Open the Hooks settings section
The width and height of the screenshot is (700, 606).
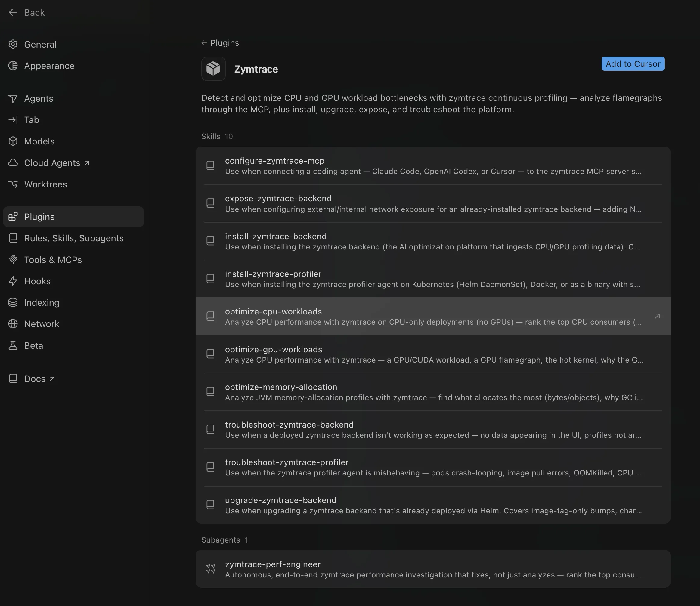[73, 281]
